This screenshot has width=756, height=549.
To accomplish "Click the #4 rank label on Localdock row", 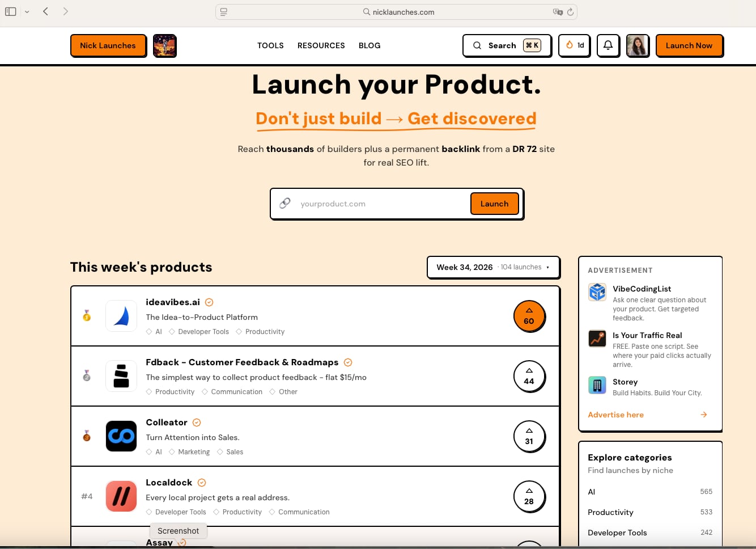I will (x=87, y=496).
